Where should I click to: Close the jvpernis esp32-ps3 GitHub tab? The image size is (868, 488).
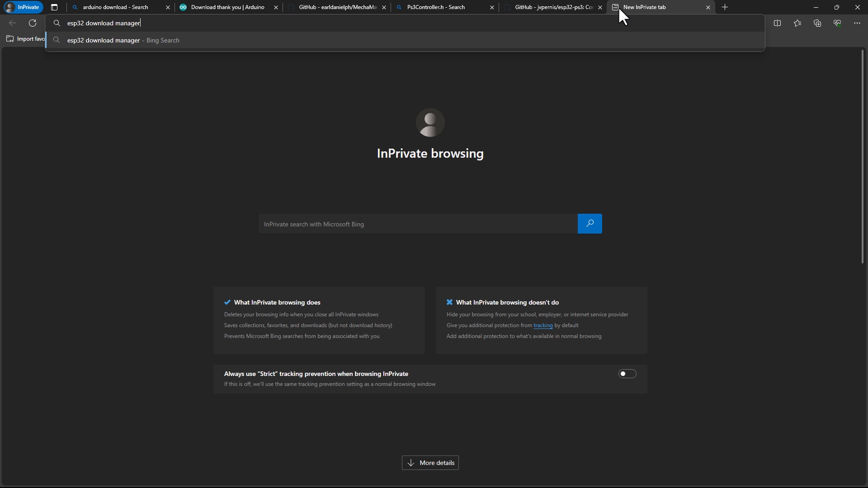click(x=600, y=7)
